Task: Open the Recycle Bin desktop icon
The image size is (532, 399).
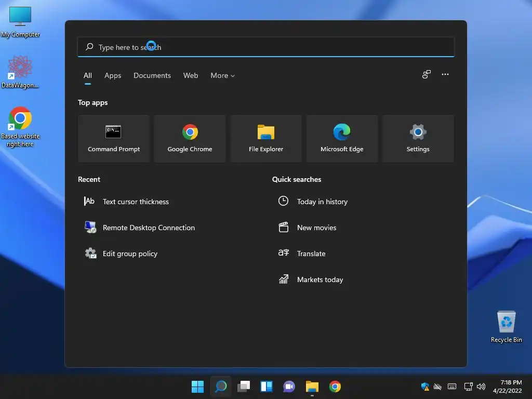Action: [x=506, y=326]
